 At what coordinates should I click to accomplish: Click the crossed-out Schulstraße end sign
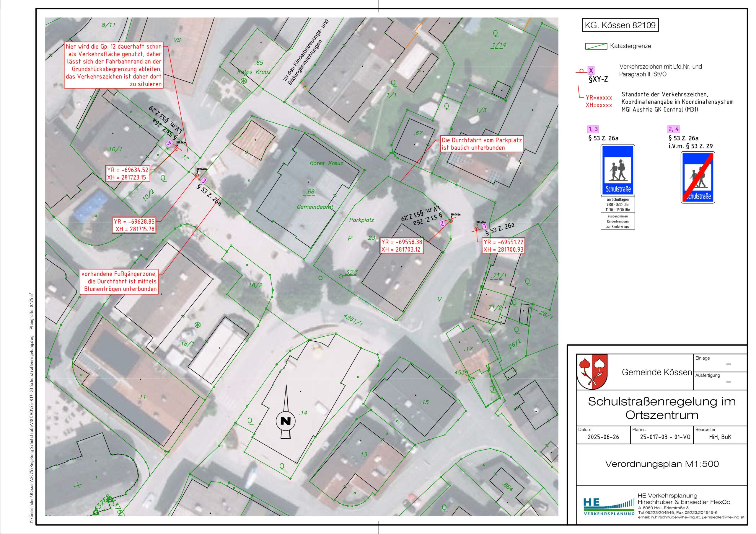(698, 178)
